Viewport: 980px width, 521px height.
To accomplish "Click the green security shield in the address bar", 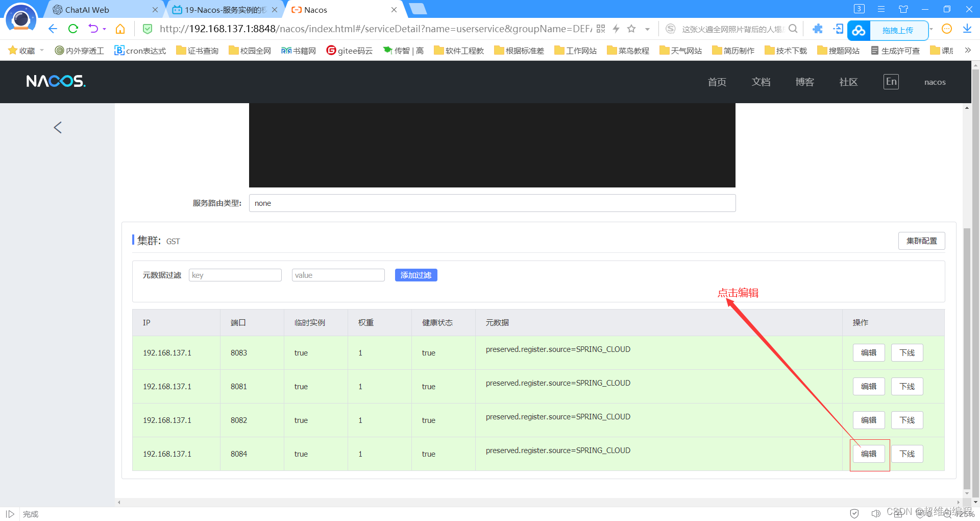I will tap(148, 29).
